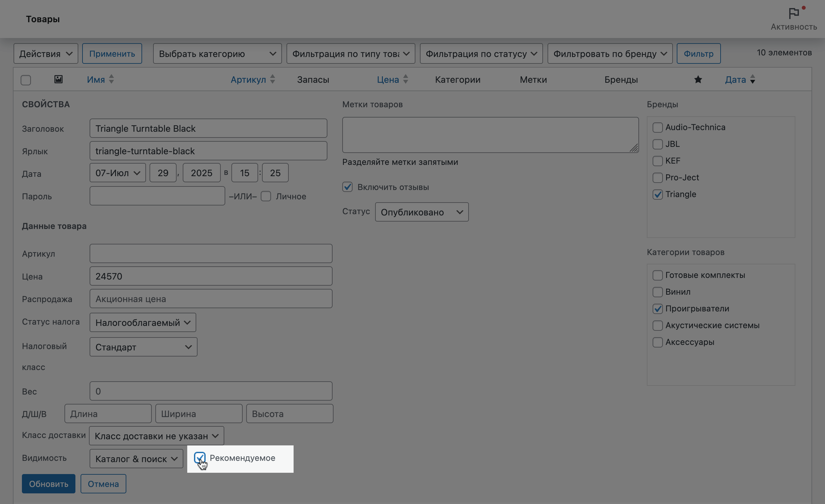Viewport: 825px width, 504px height.
Task: Open Налоговый класс Стандарт dropdown
Action: [x=143, y=347]
